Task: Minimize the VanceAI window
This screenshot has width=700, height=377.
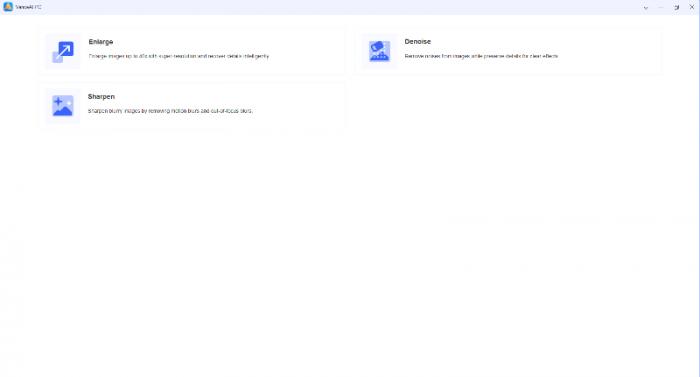Action: [x=661, y=8]
